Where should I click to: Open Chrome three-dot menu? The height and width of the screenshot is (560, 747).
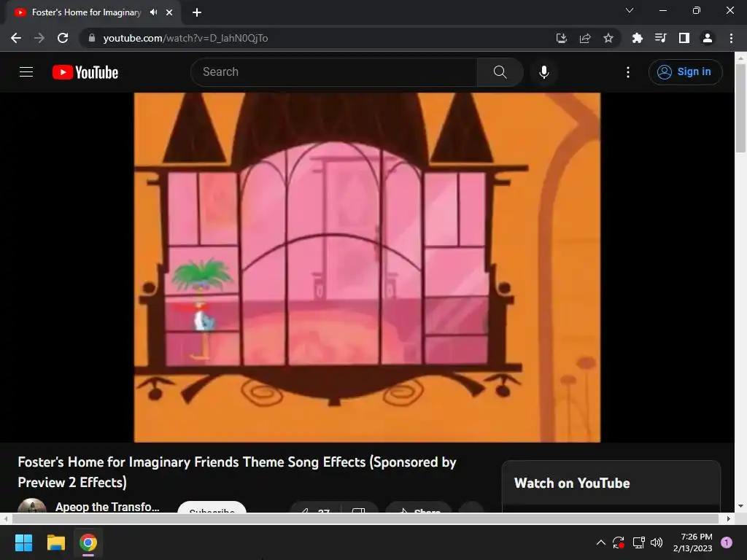tap(731, 38)
